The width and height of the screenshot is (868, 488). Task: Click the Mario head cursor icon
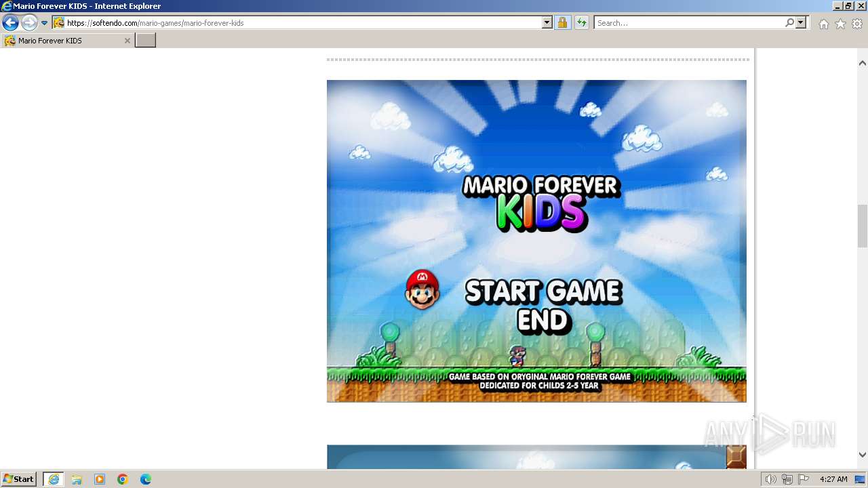[422, 289]
